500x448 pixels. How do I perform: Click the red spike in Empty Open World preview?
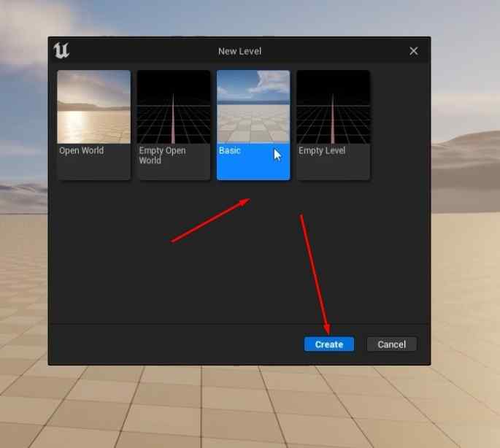pyautogui.click(x=173, y=119)
